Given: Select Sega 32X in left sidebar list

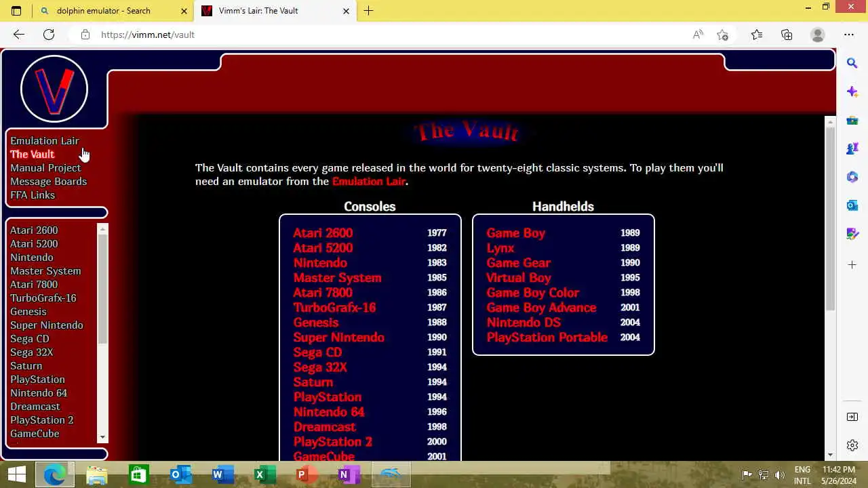Looking at the screenshot, I should (x=31, y=352).
